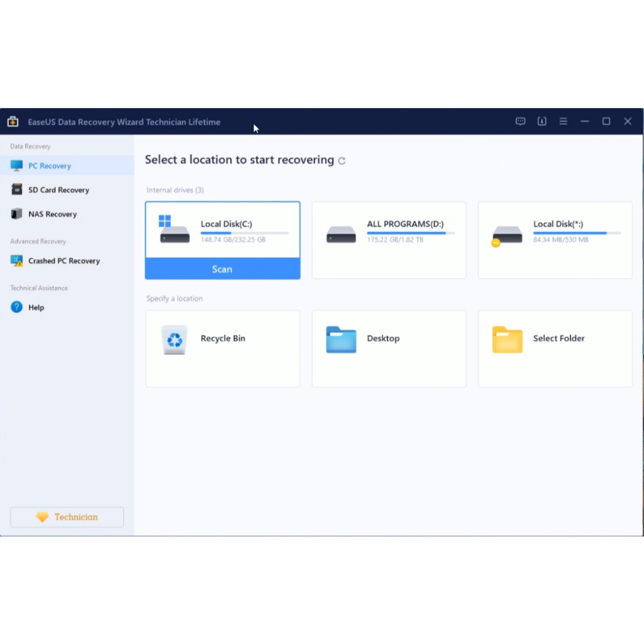Viewport: 644px width, 644px height.
Task: Select PC Recovery in sidebar
Action: [x=67, y=165]
